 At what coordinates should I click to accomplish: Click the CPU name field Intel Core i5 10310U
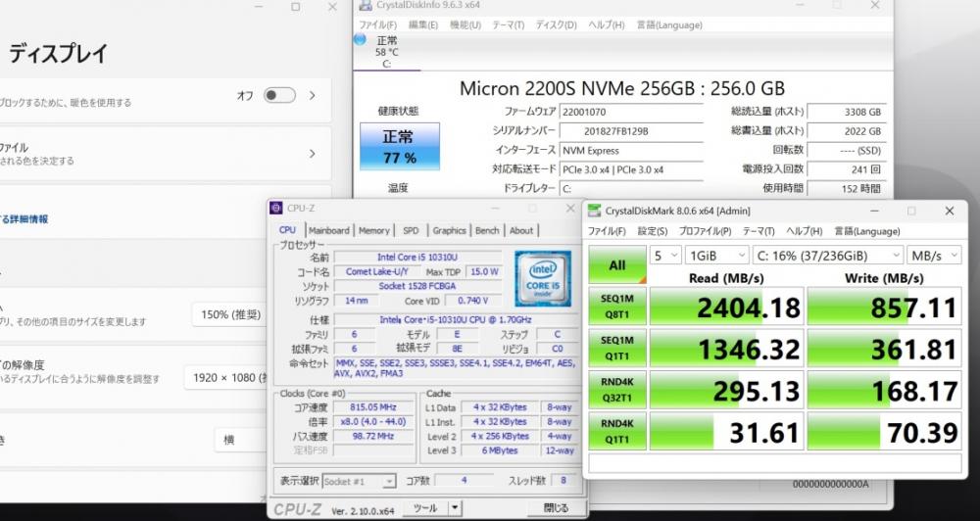coord(417,257)
